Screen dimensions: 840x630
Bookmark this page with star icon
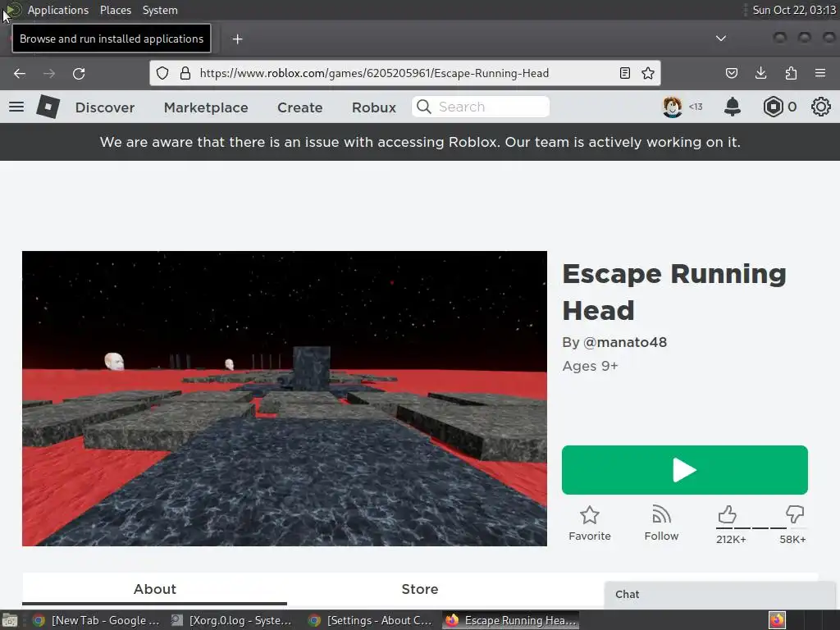pos(648,73)
